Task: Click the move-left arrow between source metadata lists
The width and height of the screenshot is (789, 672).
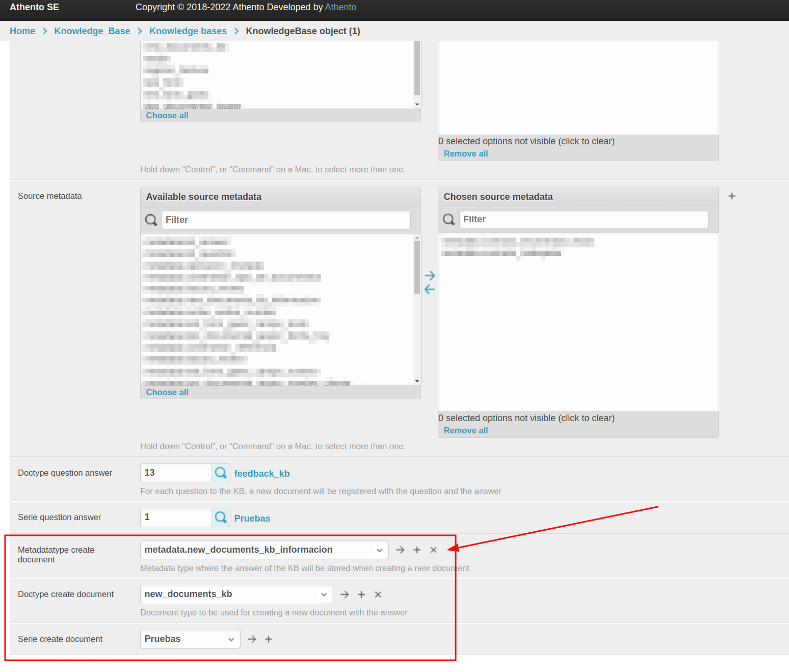Action: click(x=430, y=290)
